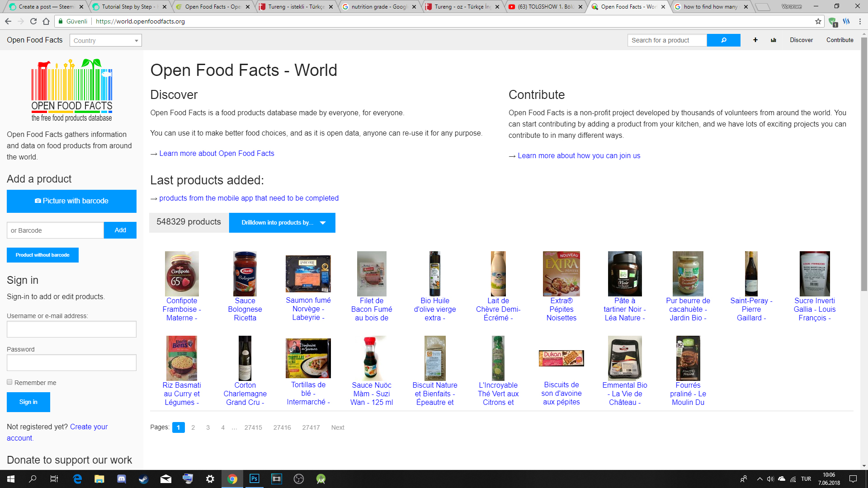868x488 pixels.
Task: Focus the or Barcode input field
Action: click(55, 230)
